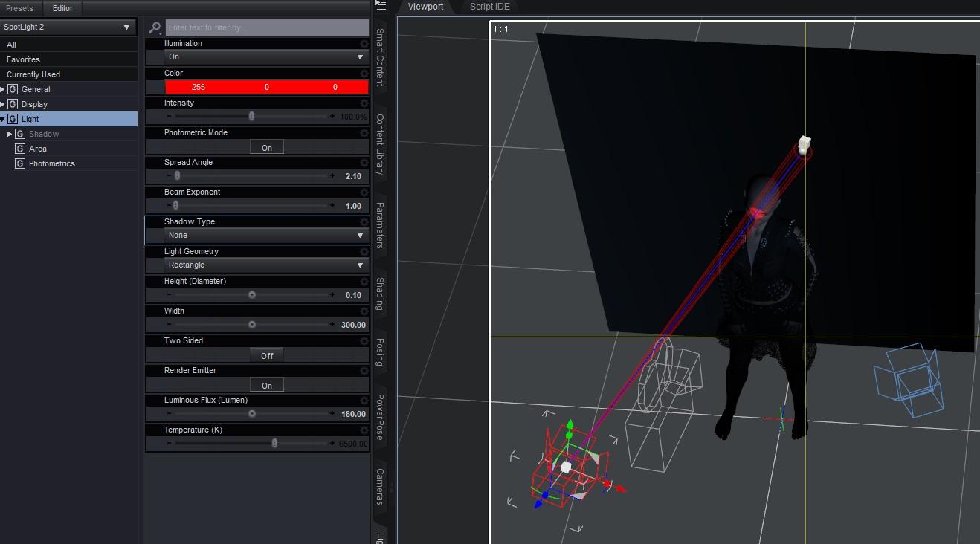Switch to the Script IDE tab
980x544 pixels.
click(x=489, y=7)
